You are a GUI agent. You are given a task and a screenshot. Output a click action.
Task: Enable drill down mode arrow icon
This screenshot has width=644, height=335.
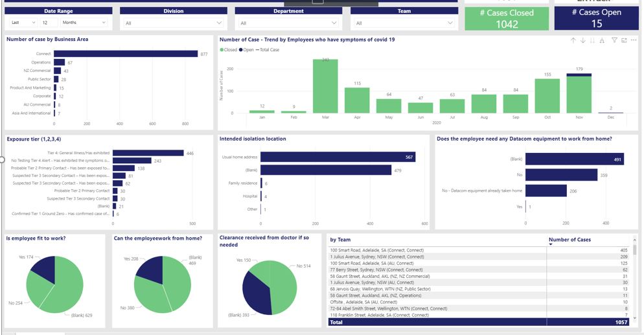583,40
